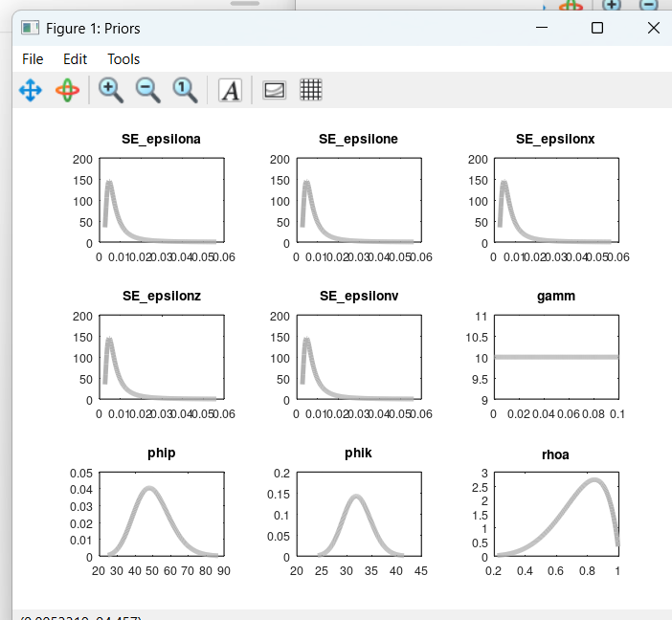This screenshot has height=620, width=672.
Task: Activate the Rotate 3D tool
Action: [67, 91]
